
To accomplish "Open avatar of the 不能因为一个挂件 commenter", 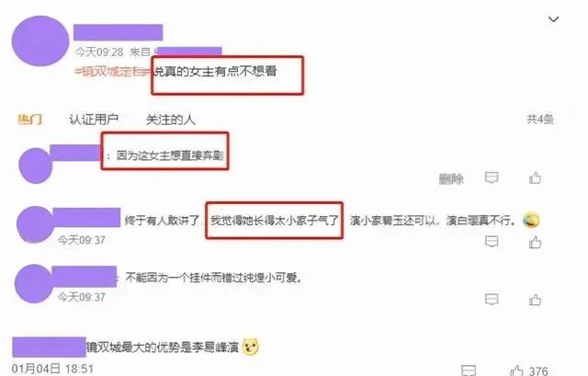I will [x=34, y=284].
